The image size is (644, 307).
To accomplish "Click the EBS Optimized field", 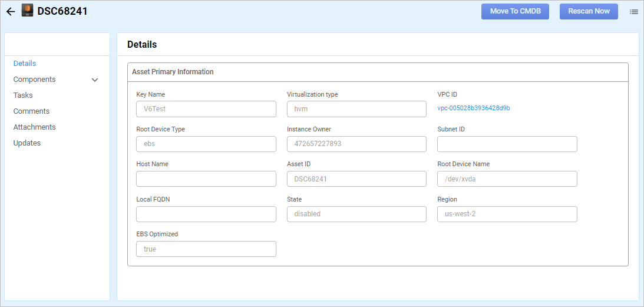I will (x=206, y=249).
